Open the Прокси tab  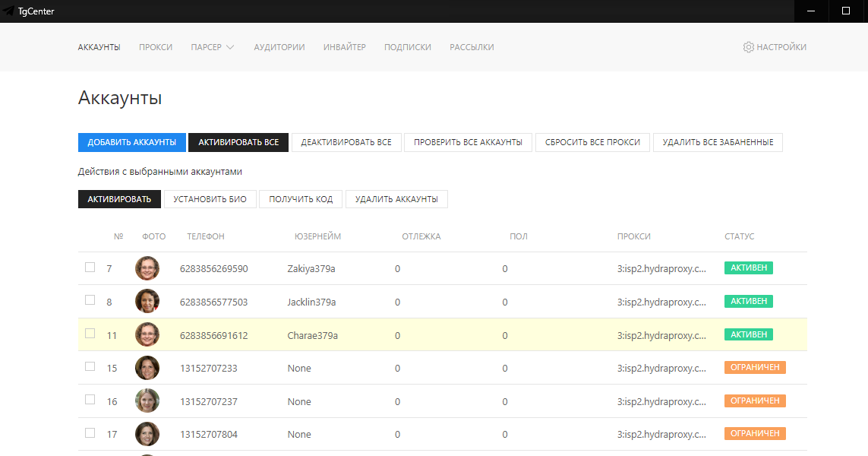pyautogui.click(x=156, y=47)
